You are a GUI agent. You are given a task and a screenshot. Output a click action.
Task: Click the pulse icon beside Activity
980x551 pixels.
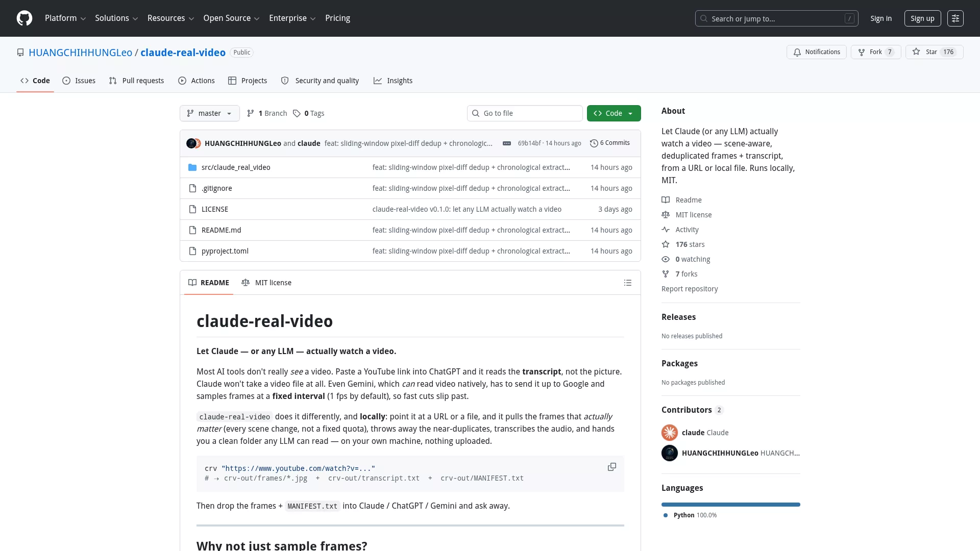pyautogui.click(x=666, y=230)
